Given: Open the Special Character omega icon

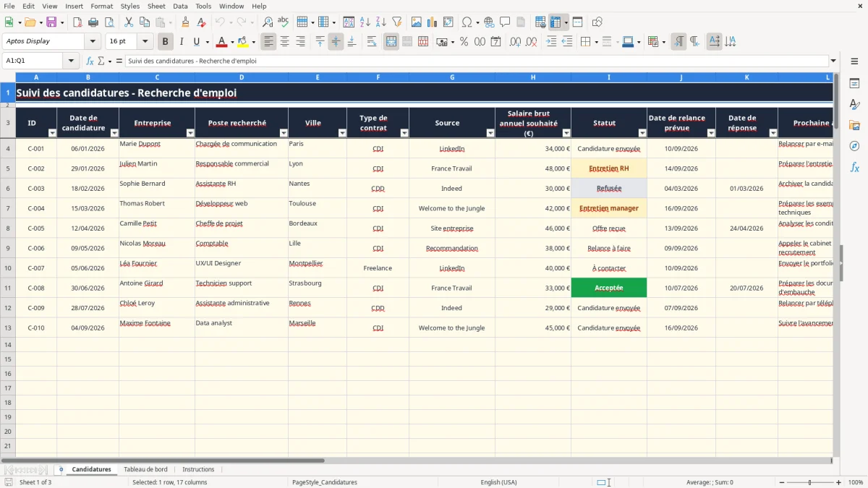Looking at the screenshot, I should point(467,22).
